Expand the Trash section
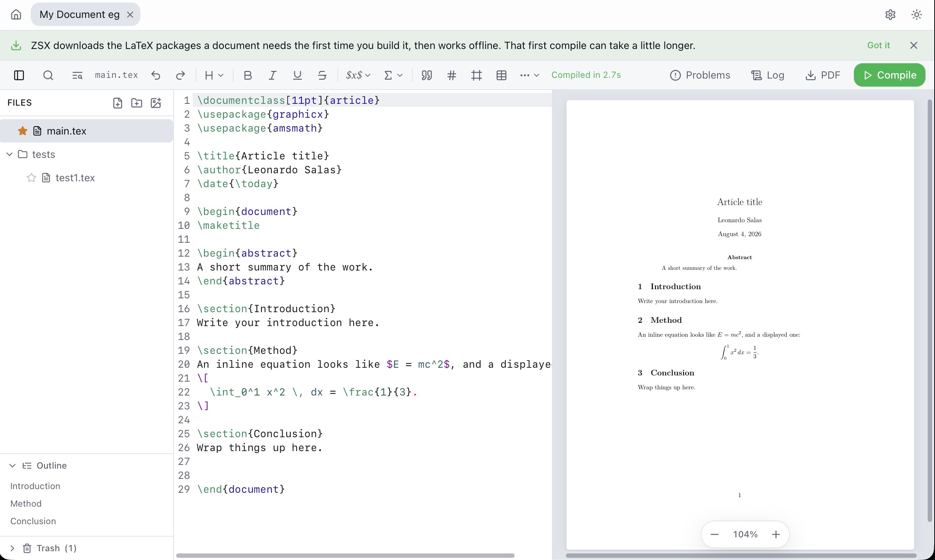Viewport: 935px width, 560px height. [x=12, y=548]
